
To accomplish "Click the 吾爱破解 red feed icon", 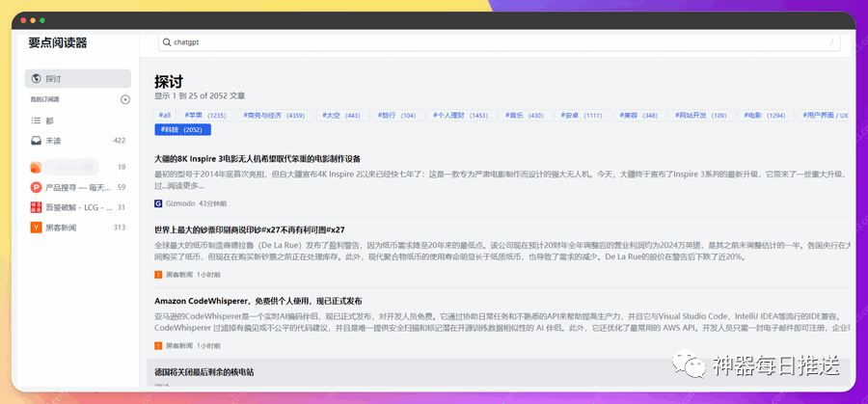I will 36,207.
